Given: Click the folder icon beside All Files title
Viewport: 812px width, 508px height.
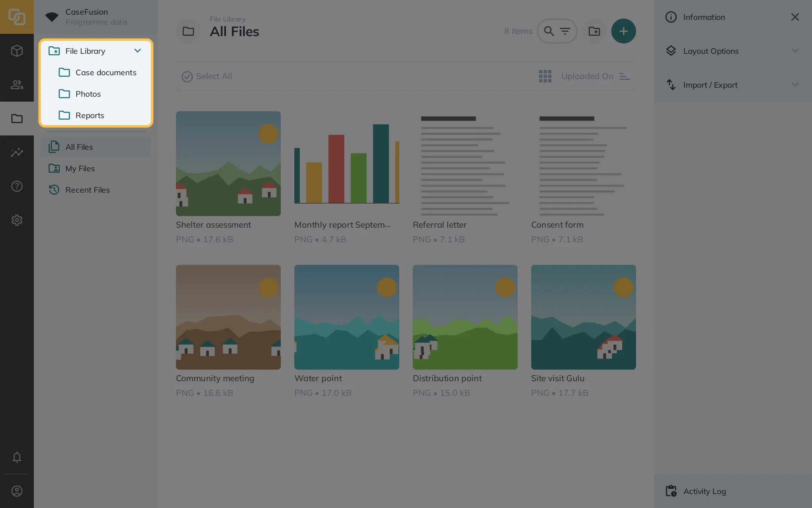Looking at the screenshot, I should click(x=188, y=31).
